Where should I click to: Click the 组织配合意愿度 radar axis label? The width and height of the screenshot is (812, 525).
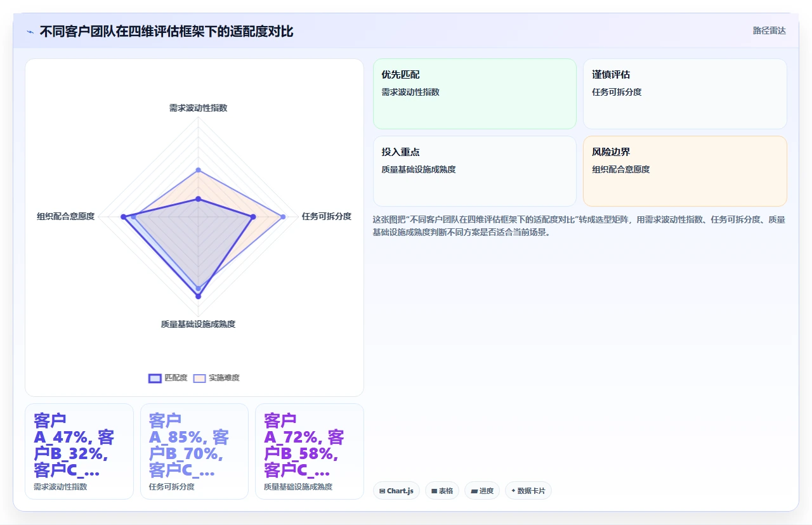(x=66, y=216)
